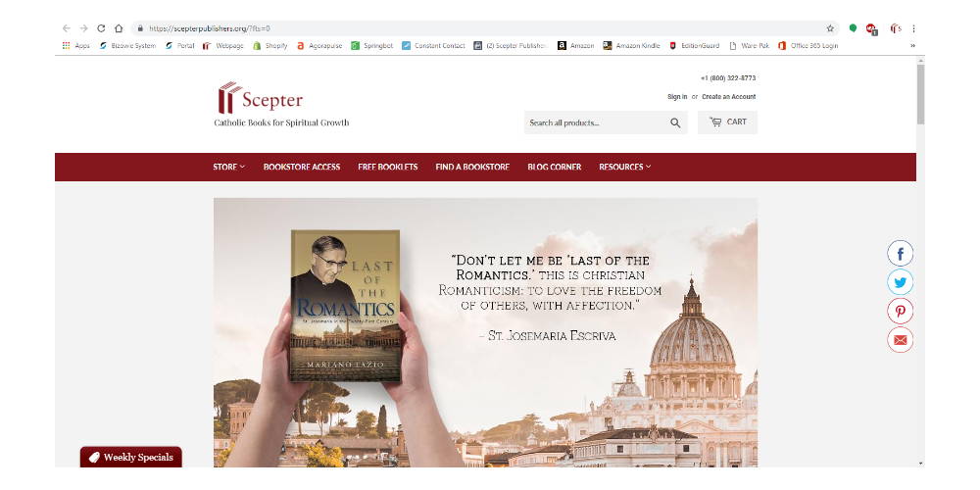The width and height of the screenshot is (980, 490).
Task: Bookmark page with the star icon
Action: [830, 28]
